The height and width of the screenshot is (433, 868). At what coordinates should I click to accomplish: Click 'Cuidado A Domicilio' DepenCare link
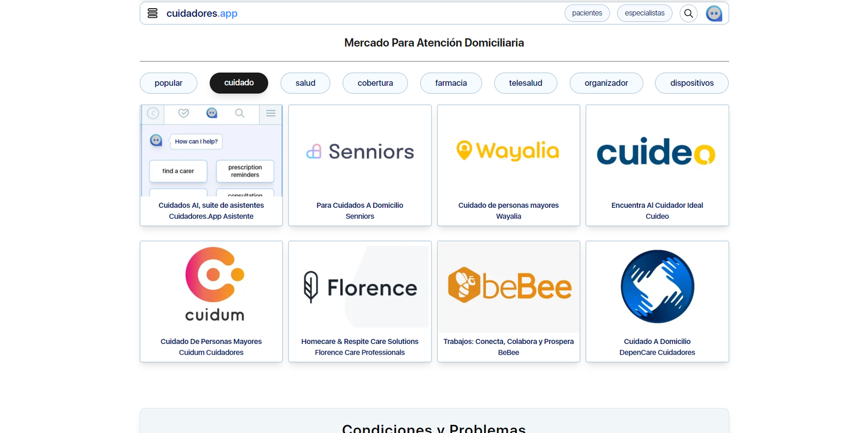point(657,341)
